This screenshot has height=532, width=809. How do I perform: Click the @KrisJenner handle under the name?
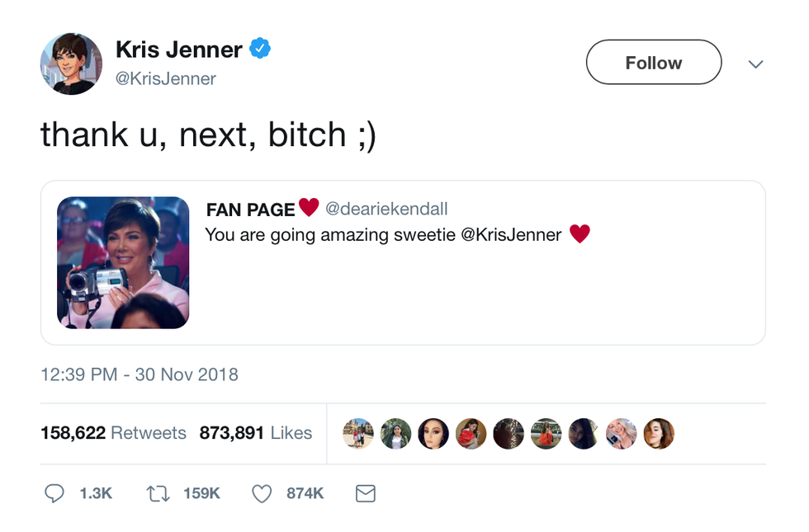(166, 79)
